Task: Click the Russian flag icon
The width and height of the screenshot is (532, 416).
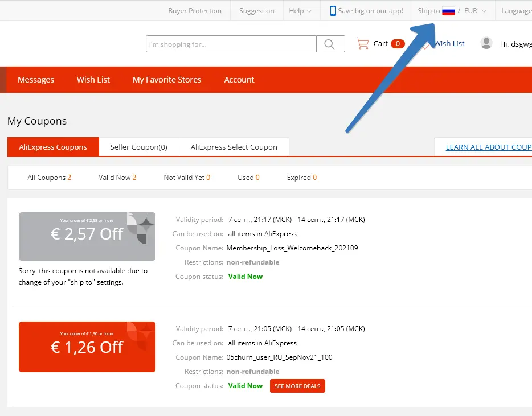Action: (x=448, y=11)
